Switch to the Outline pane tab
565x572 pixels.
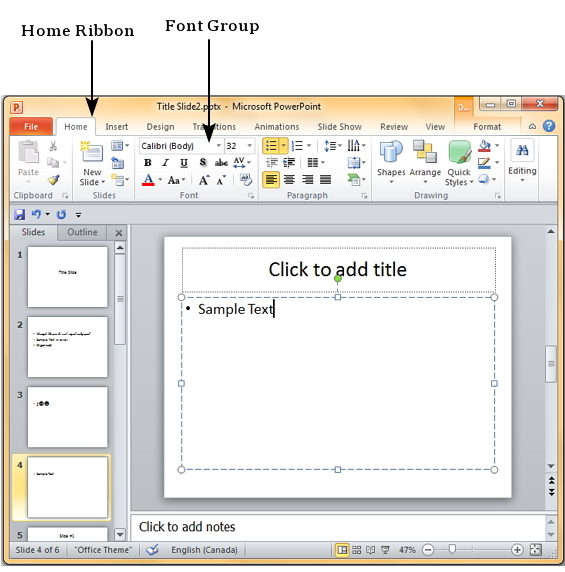click(x=82, y=232)
